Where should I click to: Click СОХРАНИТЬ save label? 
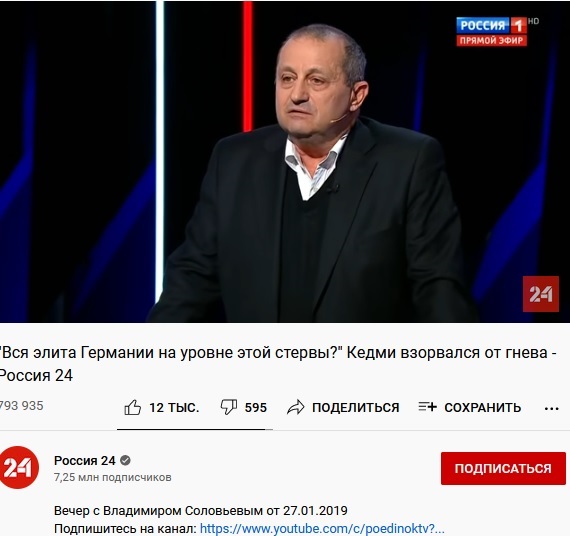483,407
